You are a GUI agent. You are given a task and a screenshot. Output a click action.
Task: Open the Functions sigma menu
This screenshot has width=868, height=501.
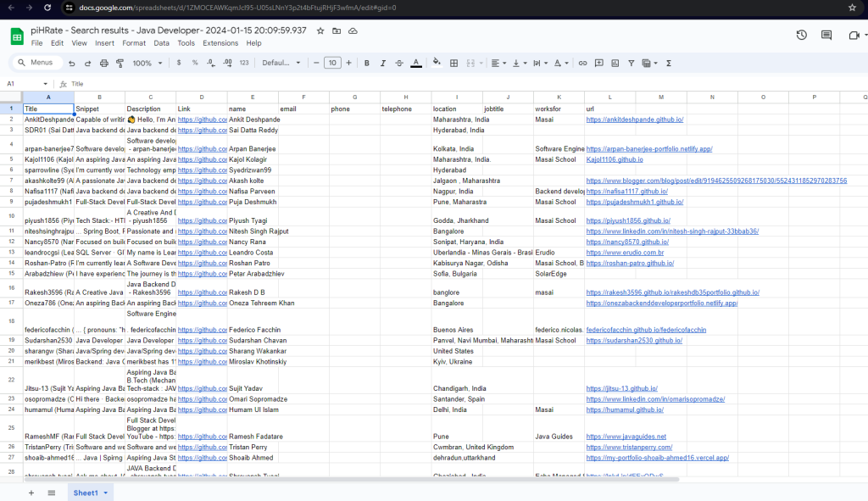point(669,63)
